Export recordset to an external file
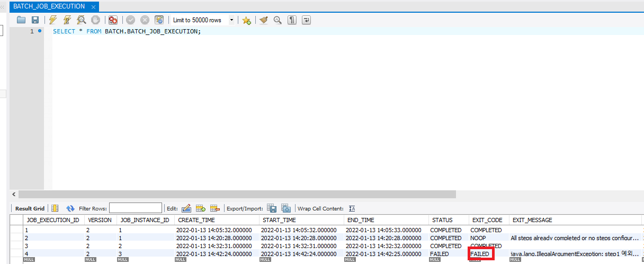644x264 pixels. (x=272, y=208)
